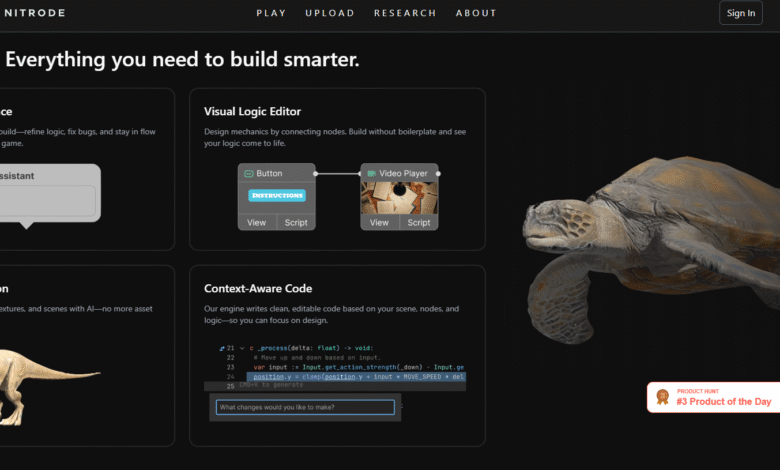Image resolution: width=780 pixels, height=470 pixels.
Task: Click the Video Player camera icon
Action: pos(371,174)
